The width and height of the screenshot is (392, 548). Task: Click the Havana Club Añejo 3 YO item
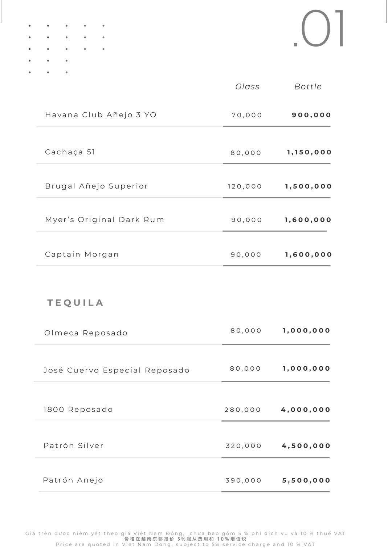[101, 115]
